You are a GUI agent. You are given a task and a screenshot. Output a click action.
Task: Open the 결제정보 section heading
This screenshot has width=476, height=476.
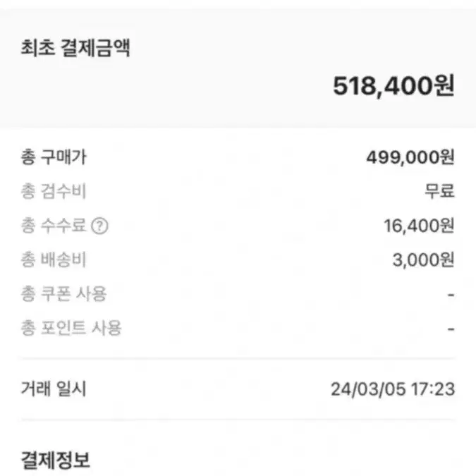click(x=56, y=460)
